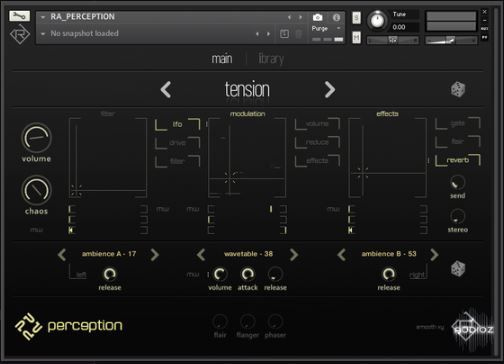Open the instrument info icon

click(x=336, y=17)
